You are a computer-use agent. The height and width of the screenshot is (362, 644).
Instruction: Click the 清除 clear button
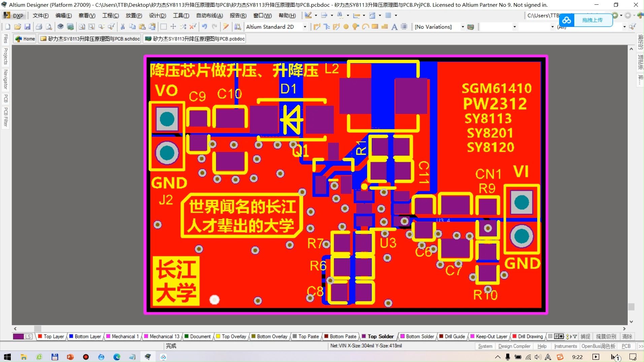tap(627, 336)
